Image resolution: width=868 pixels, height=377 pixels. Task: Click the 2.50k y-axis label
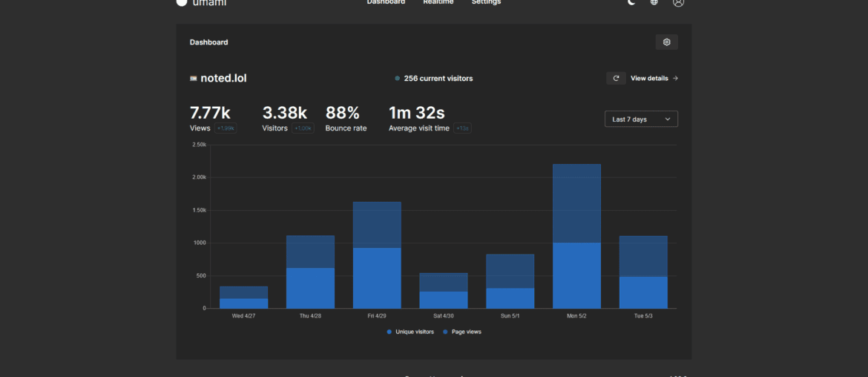tap(199, 145)
